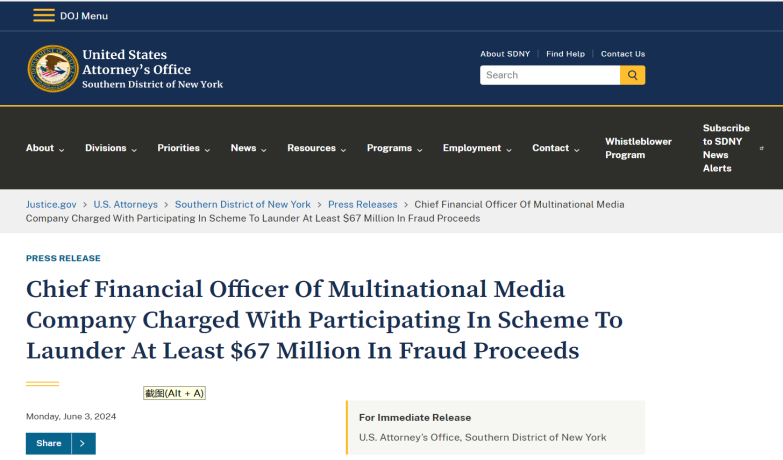This screenshot has width=783, height=460.
Task: Click the Find Help link
Action: (x=565, y=54)
